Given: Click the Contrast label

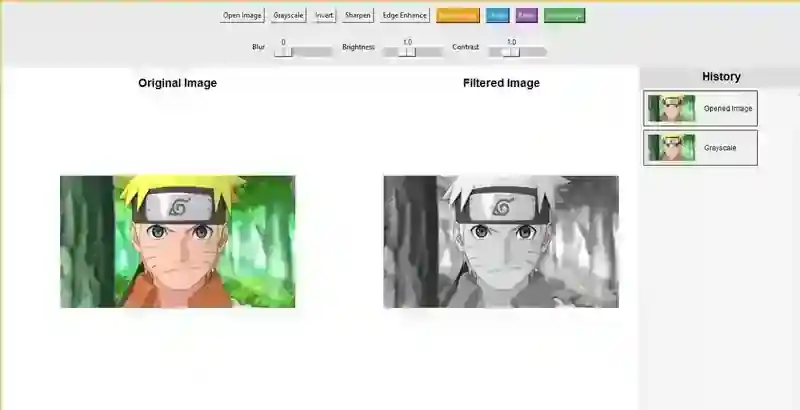Looking at the screenshot, I should (x=465, y=47).
